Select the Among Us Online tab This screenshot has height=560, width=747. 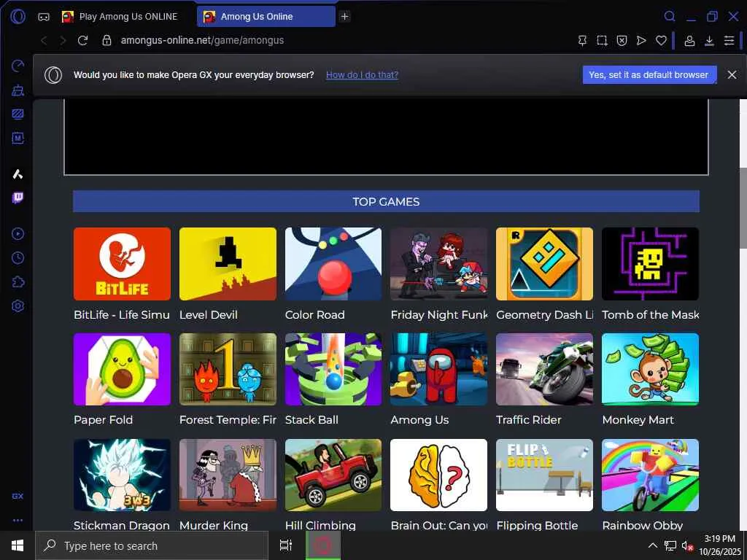click(266, 17)
